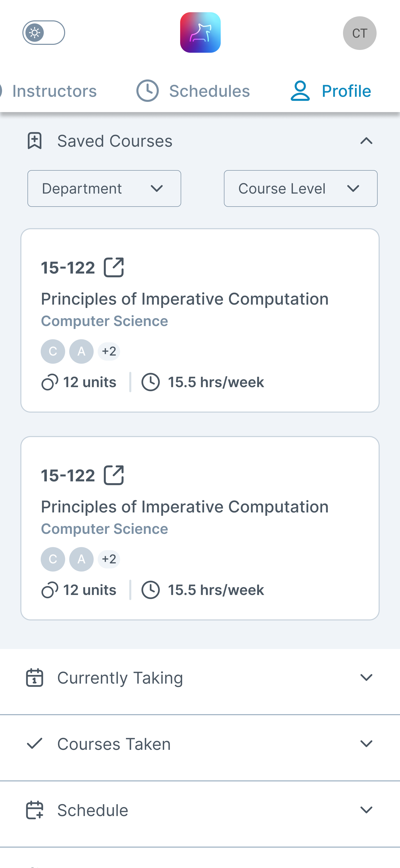Screen dimensions: 400x868
Task: Toggle the light/dark theme switch
Action: pyautogui.click(x=44, y=33)
